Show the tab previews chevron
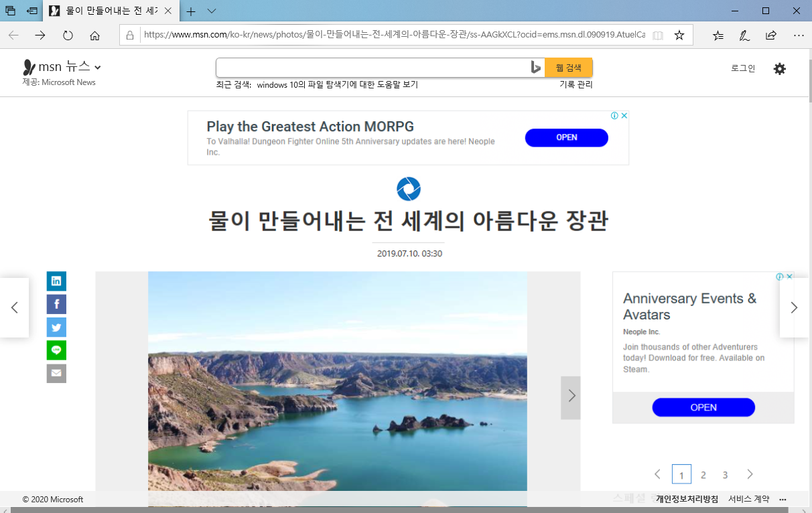This screenshot has width=812, height=513. (x=212, y=11)
